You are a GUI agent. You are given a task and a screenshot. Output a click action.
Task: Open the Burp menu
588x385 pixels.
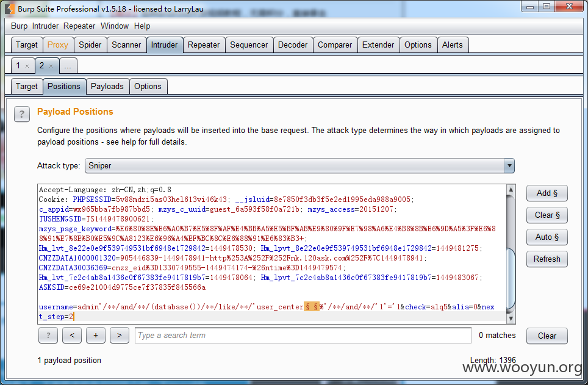pyautogui.click(x=19, y=26)
